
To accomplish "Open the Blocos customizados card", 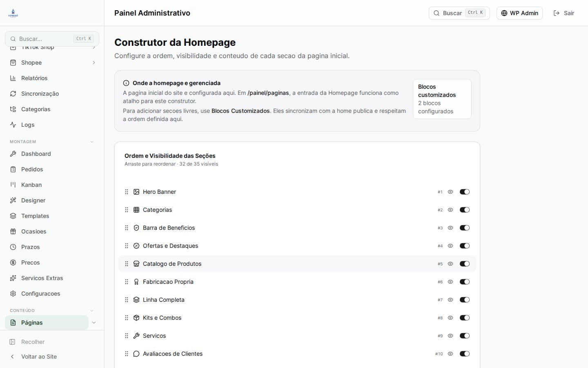I will (442, 99).
